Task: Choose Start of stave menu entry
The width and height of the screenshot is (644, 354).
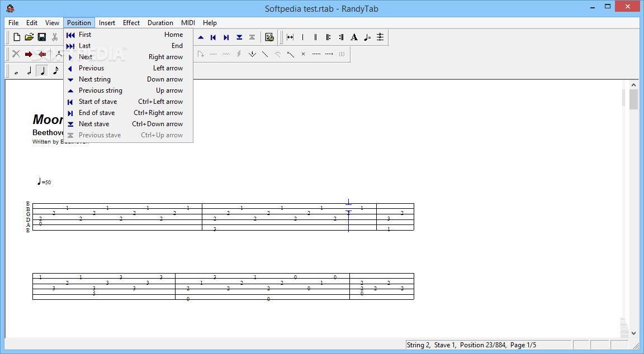Action: [128, 102]
